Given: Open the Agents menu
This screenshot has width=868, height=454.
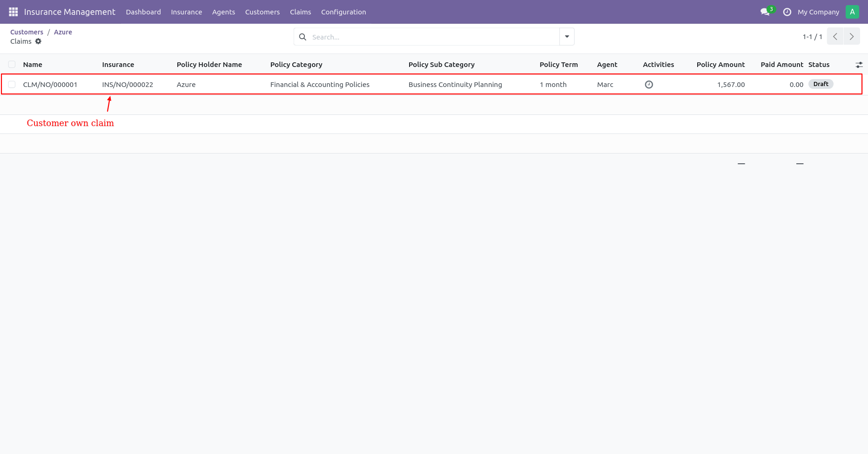Looking at the screenshot, I should 223,12.
